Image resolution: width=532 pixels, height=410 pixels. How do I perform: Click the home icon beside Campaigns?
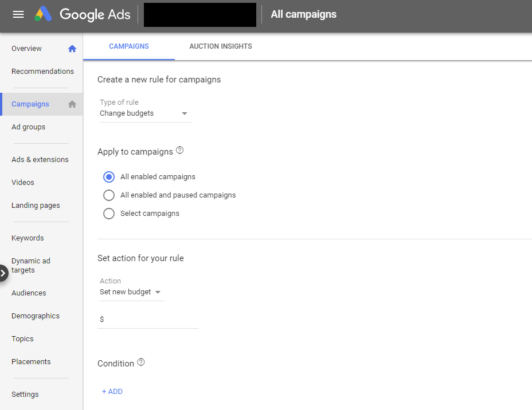tap(72, 104)
